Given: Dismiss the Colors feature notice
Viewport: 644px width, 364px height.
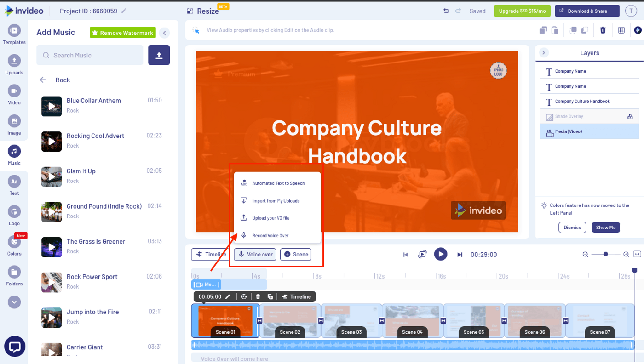Looking at the screenshot, I should [572, 227].
